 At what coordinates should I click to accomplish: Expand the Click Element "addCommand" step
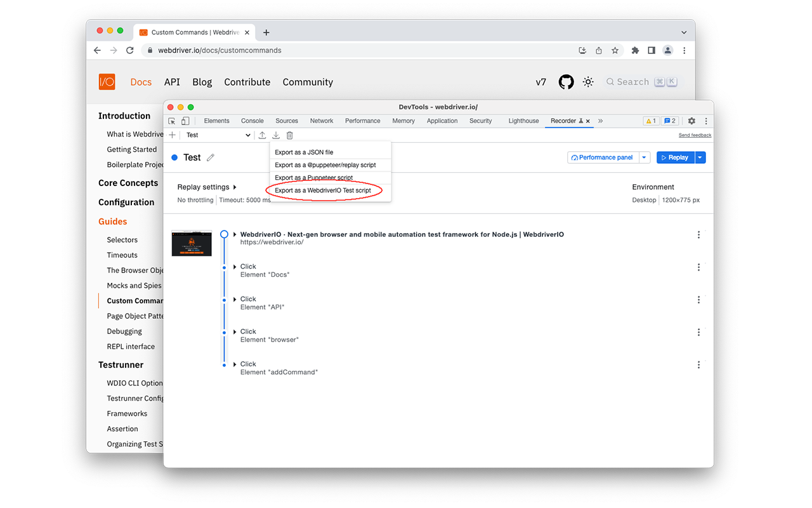click(x=235, y=364)
